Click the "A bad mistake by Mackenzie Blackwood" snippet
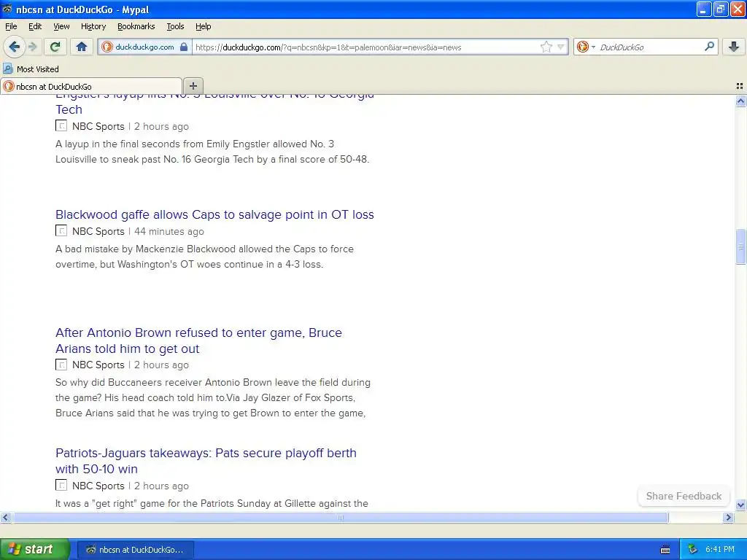This screenshot has height=560, width=747. coord(204,257)
